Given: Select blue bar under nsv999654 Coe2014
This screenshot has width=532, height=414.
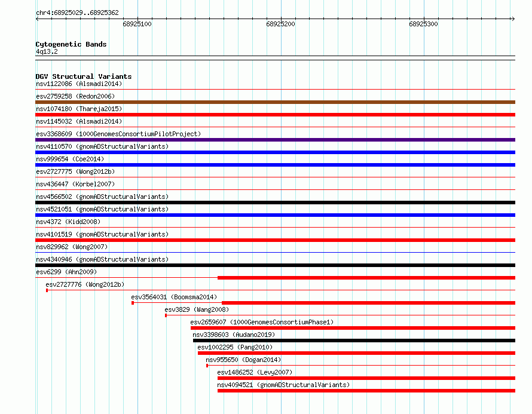Looking at the screenshot, I should click(x=275, y=165).
